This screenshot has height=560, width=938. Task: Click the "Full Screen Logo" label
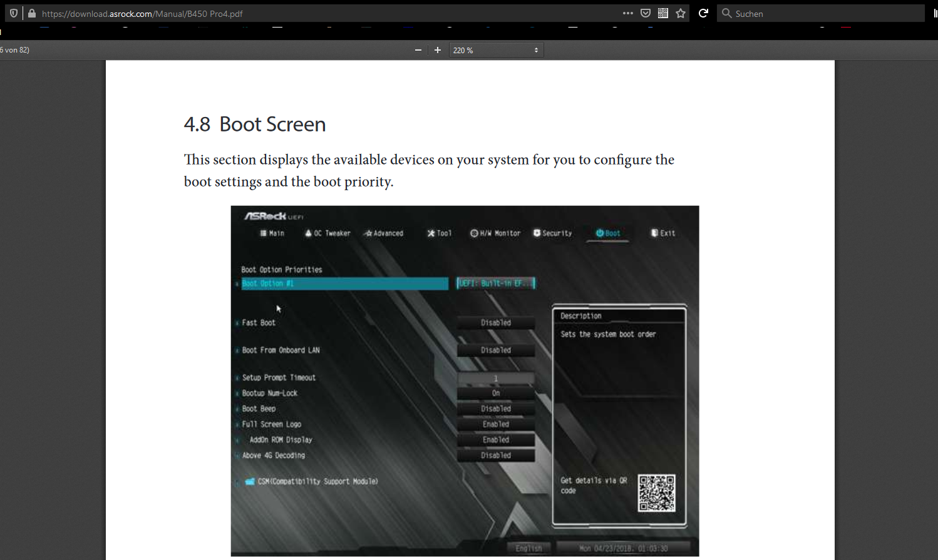point(272,424)
